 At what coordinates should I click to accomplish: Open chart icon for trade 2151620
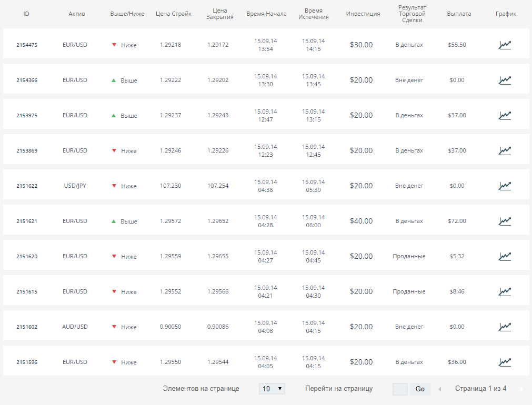(505, 256)
